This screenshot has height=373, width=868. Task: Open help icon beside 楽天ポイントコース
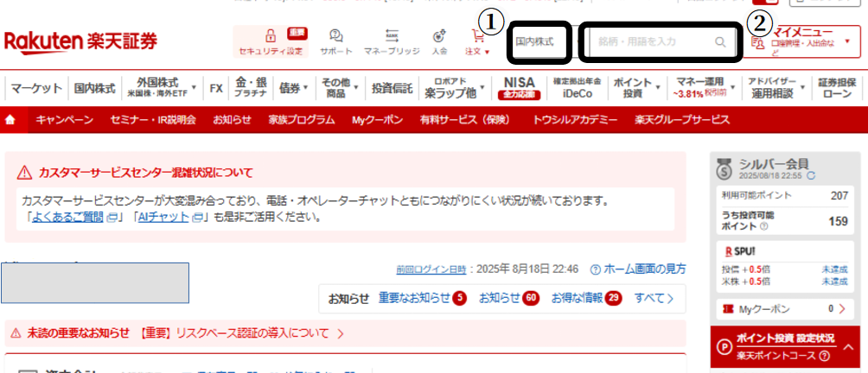pyautogui.click(x=825, y=356)
